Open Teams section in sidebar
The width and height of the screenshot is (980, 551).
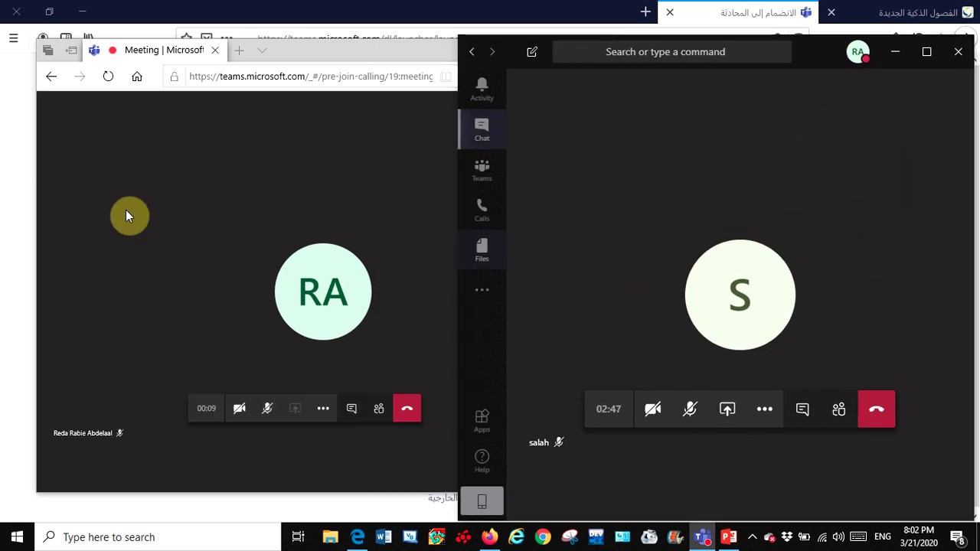[x=482, y=170]
